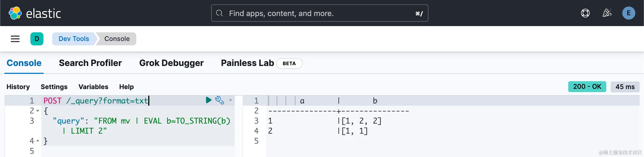Viewport: 644px width, 157px height.
Task: Open the user profile avatar E
Action: coord(629,13)
